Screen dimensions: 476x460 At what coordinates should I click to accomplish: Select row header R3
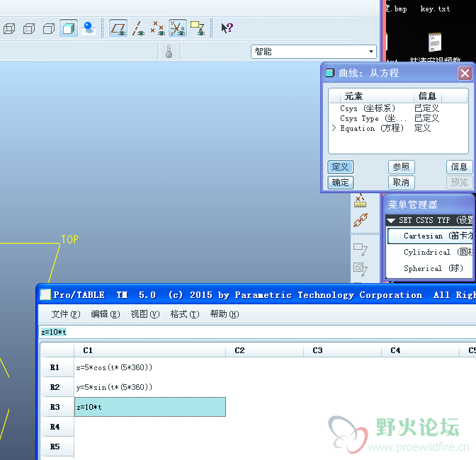[x=57, y=407]
